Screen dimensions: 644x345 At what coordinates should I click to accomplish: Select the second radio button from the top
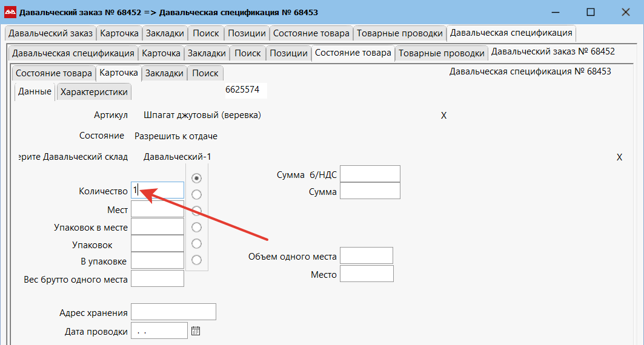pos(196,194)
